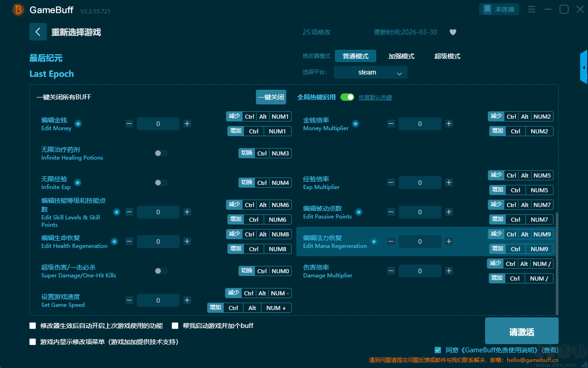The image size is (588, 368).
Task: Select 加强模式 mode tab
Action: click(x=401, y=56)
